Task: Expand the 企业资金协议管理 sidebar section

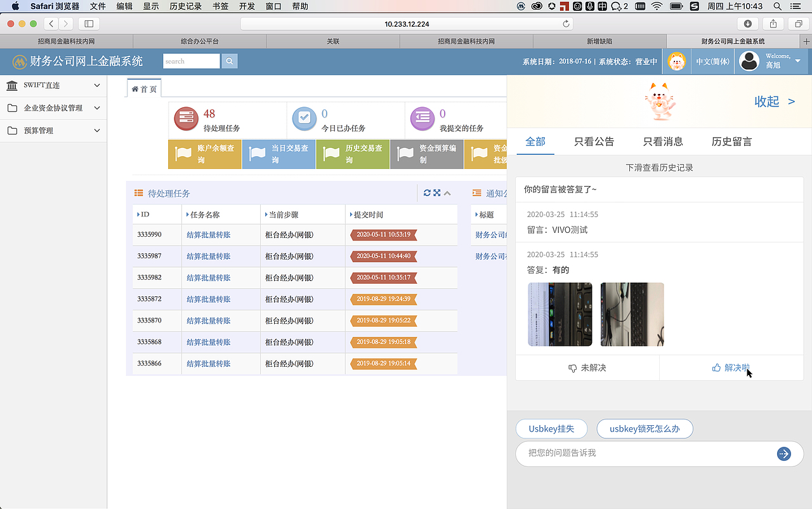Action: (x=53, y=108)
